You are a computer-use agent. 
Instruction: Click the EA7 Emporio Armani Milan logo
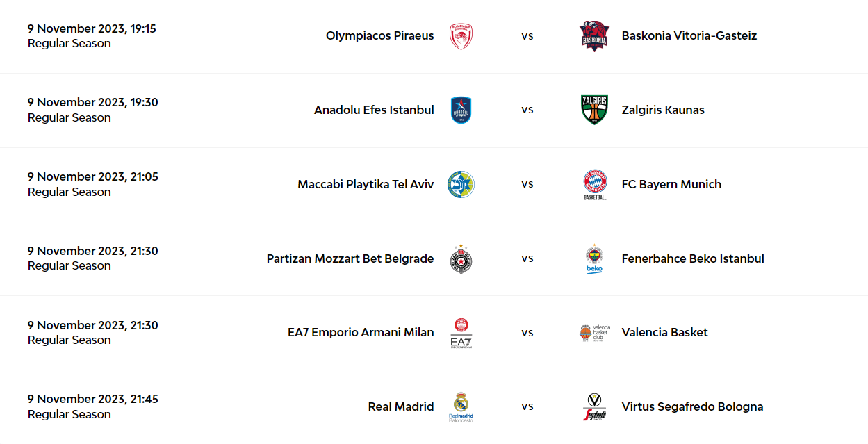tap(461, 333)
